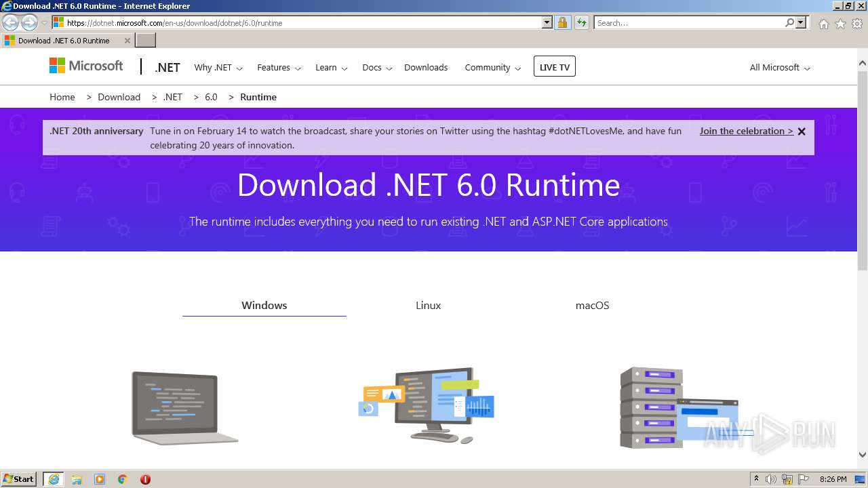
Task: Close the Download .NET 6.0 Runtime tab
Action: (x=127, y=41)
